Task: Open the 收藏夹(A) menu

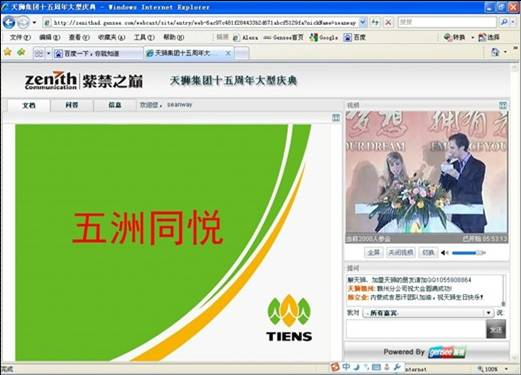Action: pyautogui.click(x=111, y=37)
